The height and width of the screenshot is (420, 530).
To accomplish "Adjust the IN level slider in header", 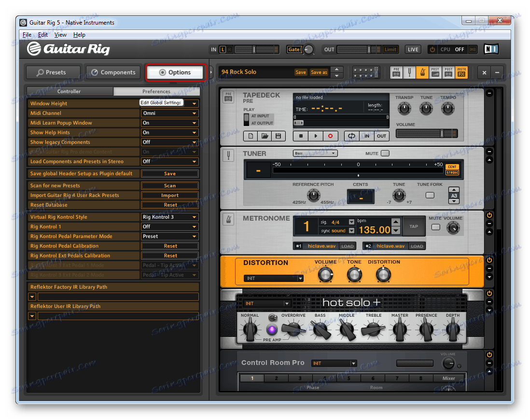I will (x=256, y=49).
